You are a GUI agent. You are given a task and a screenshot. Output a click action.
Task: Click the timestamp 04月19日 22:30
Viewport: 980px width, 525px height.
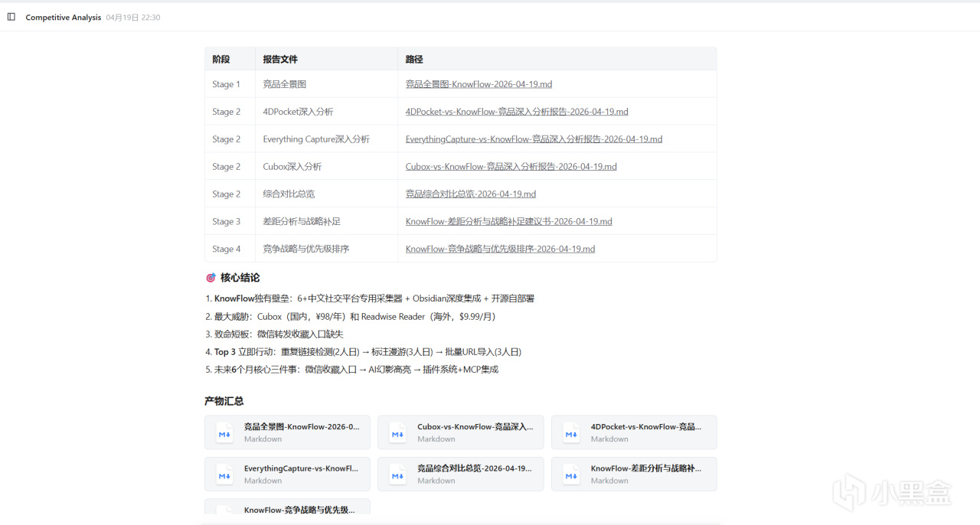(133, 18)
